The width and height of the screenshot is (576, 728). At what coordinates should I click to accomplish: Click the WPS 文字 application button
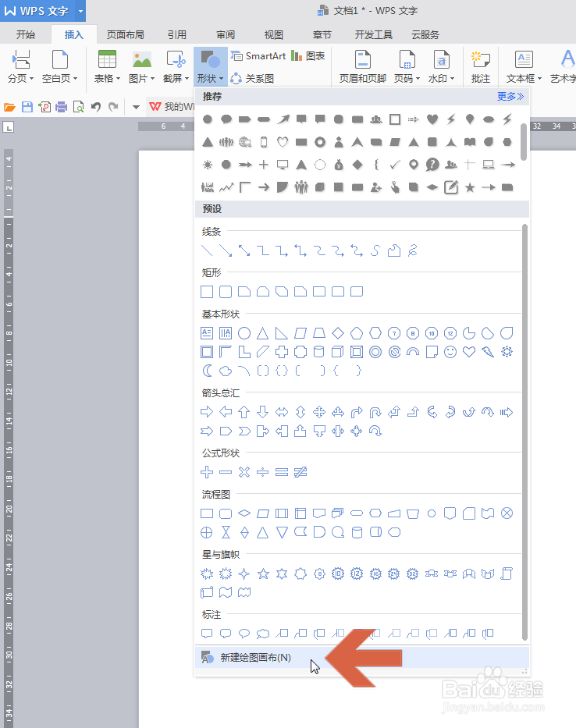37,11
